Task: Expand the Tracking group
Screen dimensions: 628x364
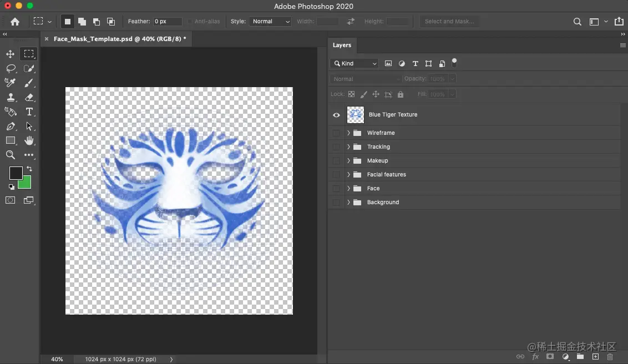Action: coord(348,147)
